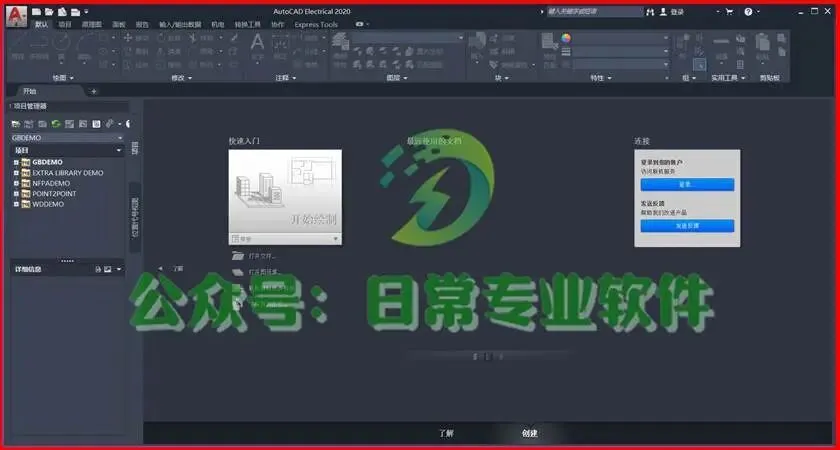840x450 pixels.
Task: Click the large paste icon in 剪贴板 panel
Action: click(x=762, y=42)
